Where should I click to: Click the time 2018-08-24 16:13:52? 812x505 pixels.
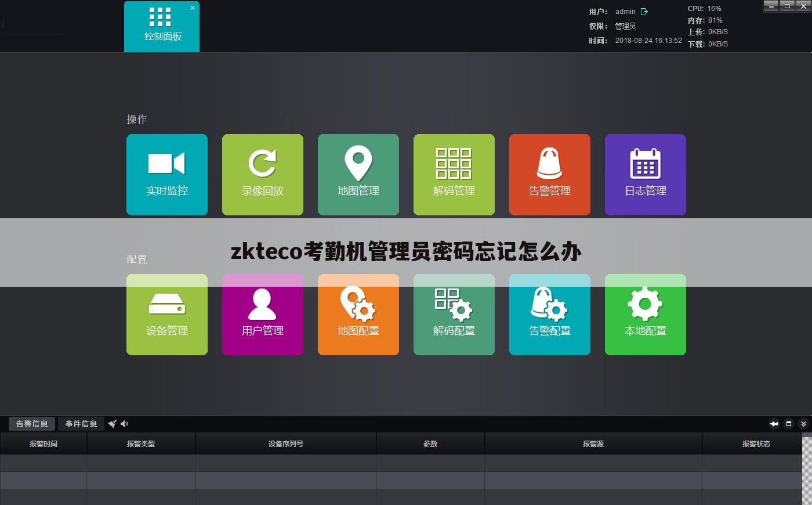[648, 41]
